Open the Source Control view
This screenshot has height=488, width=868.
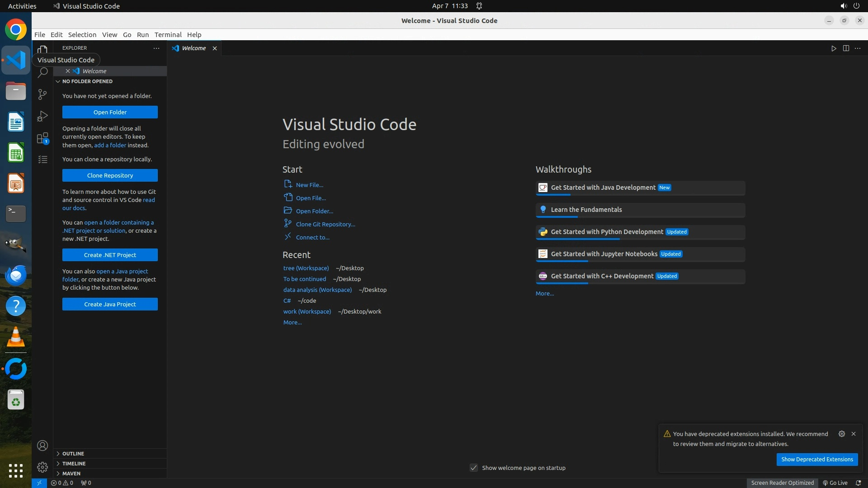coord(42,94)
